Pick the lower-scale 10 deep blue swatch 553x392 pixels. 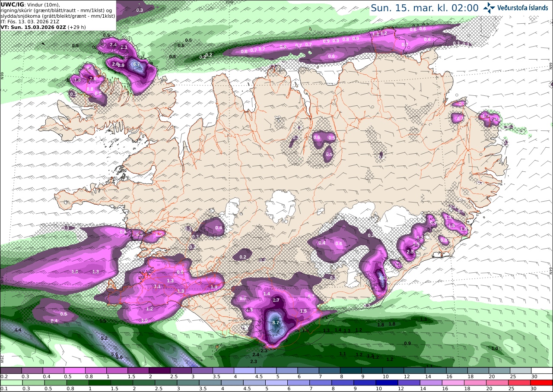(x=387, y=383)
